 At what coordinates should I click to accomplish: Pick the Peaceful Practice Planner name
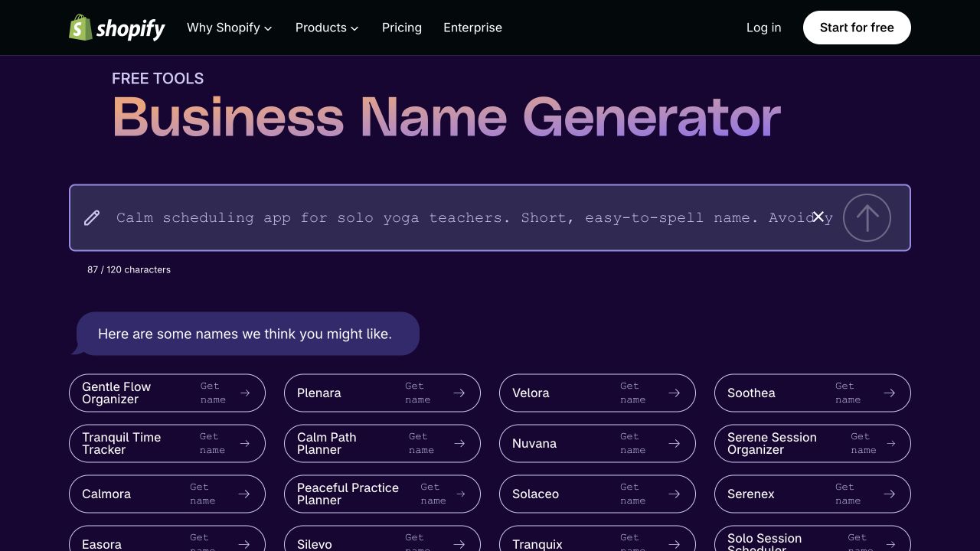[382, 494]
